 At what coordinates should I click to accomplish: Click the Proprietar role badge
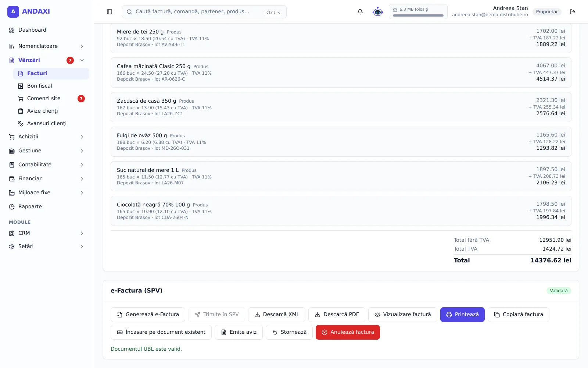(547, 12)
